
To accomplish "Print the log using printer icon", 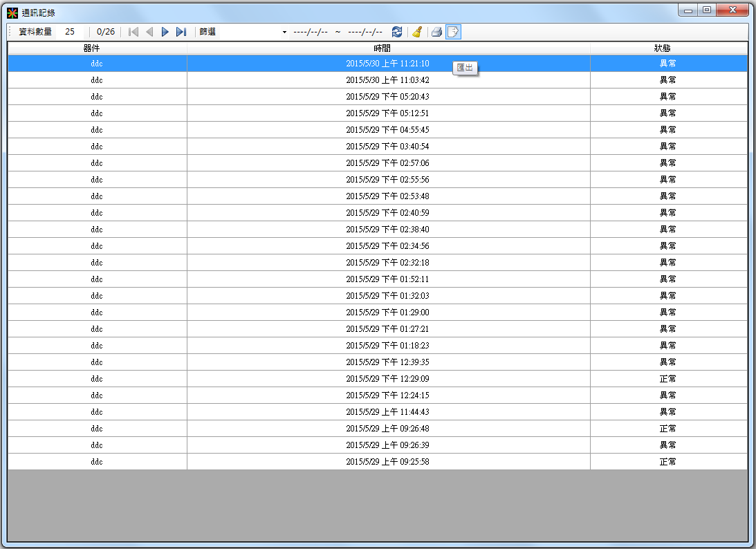I will [436, 32].
